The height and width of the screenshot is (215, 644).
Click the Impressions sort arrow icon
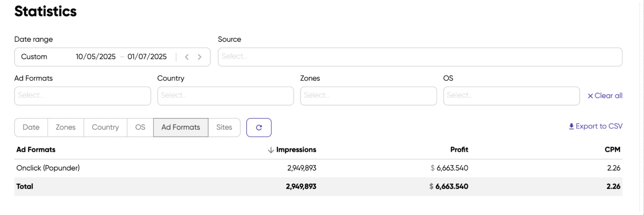(271, 150)
